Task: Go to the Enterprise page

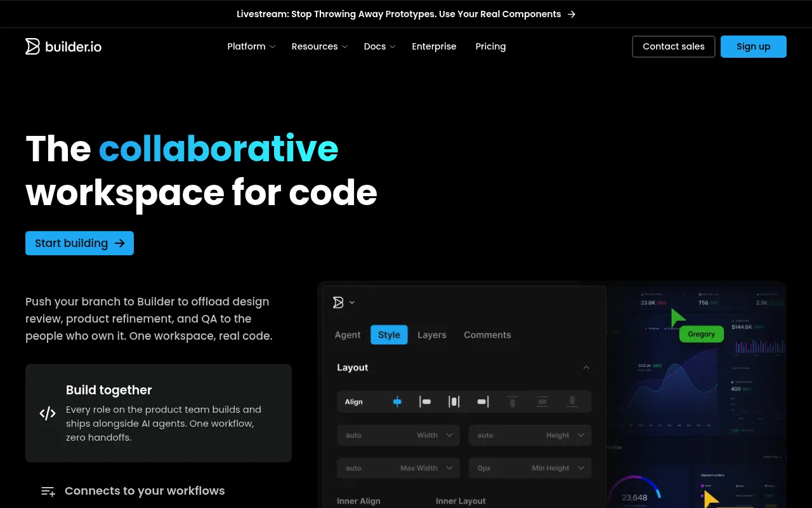Action: (434, 46)
